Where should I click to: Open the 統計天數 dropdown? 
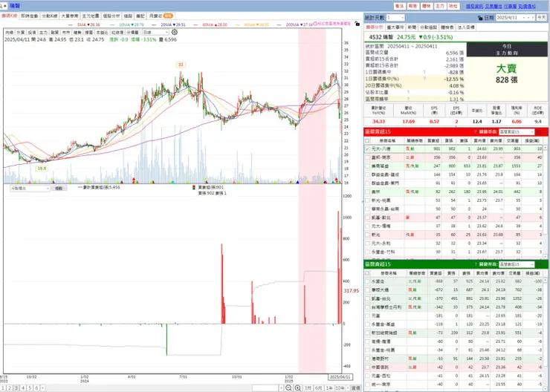(395, 18)
